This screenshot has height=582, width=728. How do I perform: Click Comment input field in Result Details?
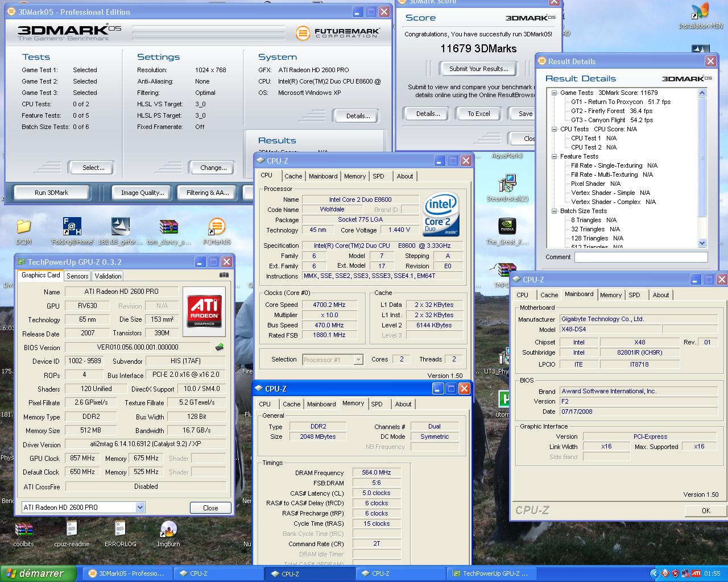click(x=641, y=257)
